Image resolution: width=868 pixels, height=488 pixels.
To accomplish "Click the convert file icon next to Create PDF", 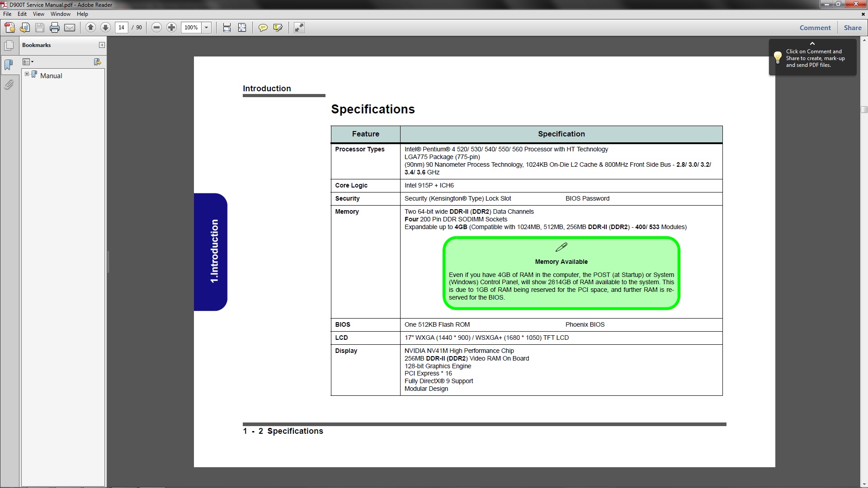I will click(25, 28).
